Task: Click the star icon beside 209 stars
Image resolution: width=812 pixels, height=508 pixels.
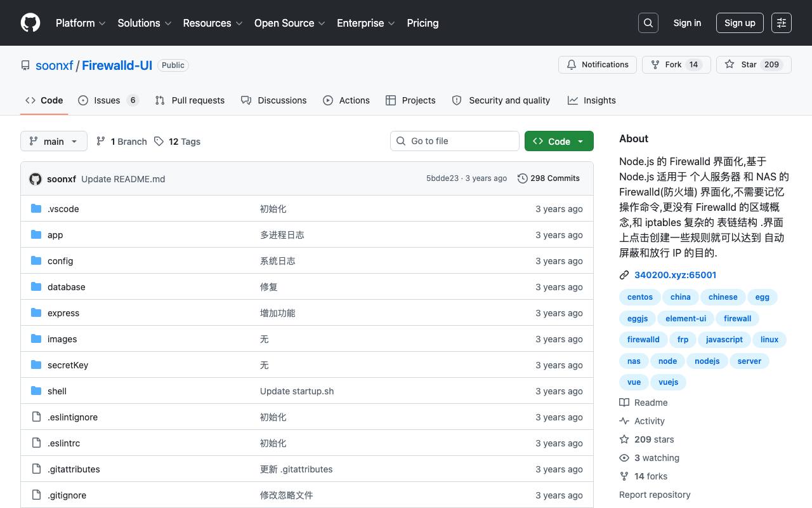Action: 624,439
